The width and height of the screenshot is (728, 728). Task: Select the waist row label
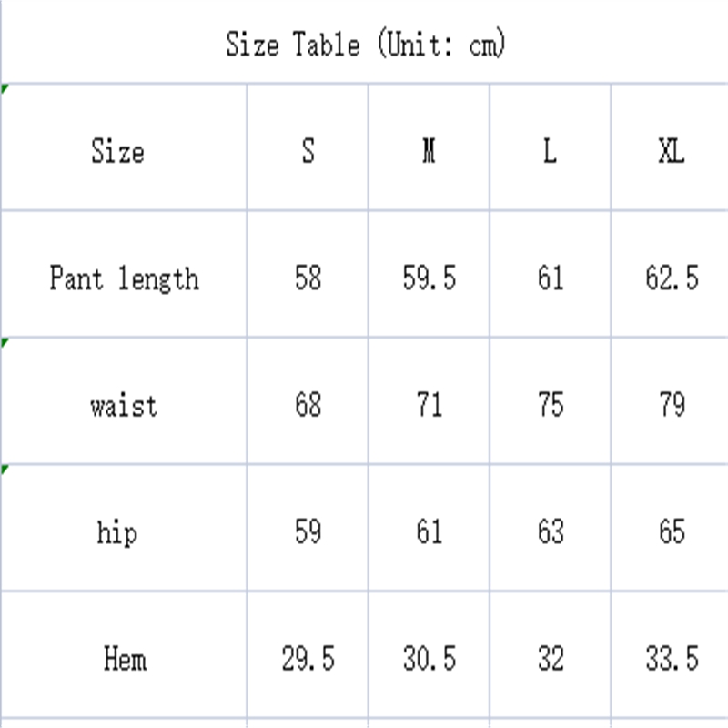click(x=124, y=404)
